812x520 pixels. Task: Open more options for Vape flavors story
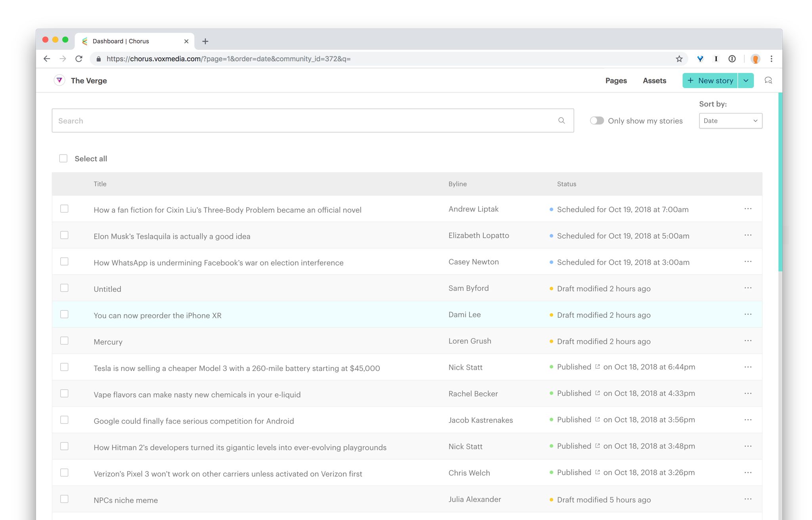tap(748, 394)
